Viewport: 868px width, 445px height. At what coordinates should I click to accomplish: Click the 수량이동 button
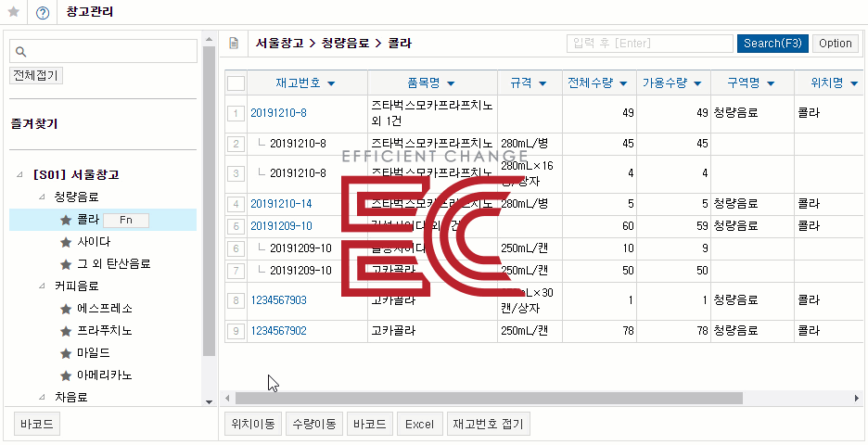tap(314, 425)
